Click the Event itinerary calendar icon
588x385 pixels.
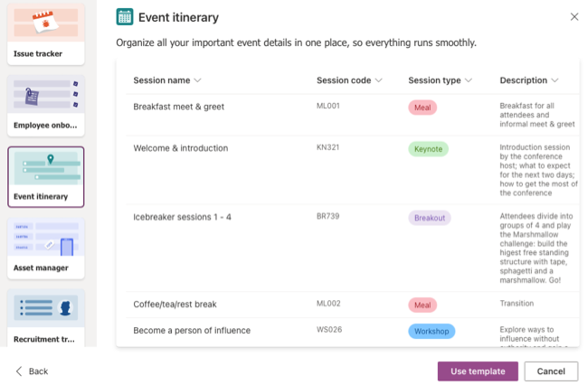[125, 17]
